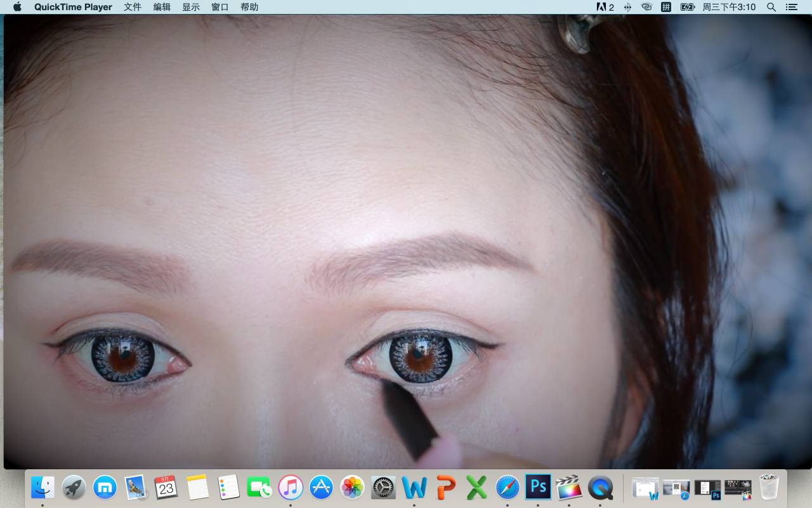
Task: Open Spotlight search magnifier in menu bar
Action: pyautogui.click(x=771, y=7)
